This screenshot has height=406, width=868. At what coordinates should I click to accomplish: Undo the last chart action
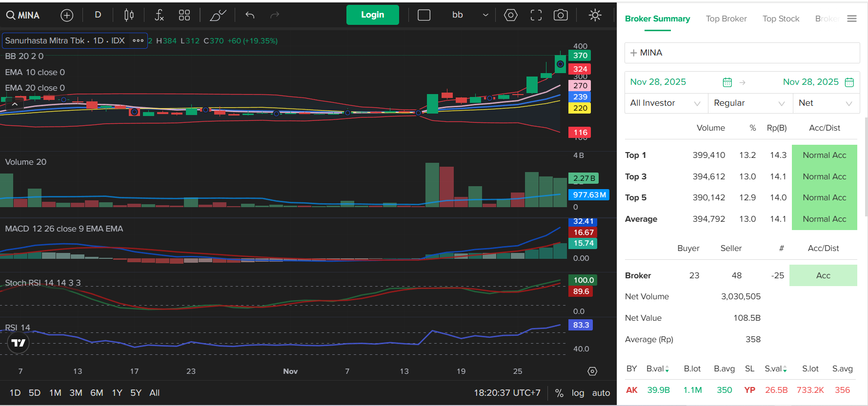pyautogui.click(x=250, y=15)
